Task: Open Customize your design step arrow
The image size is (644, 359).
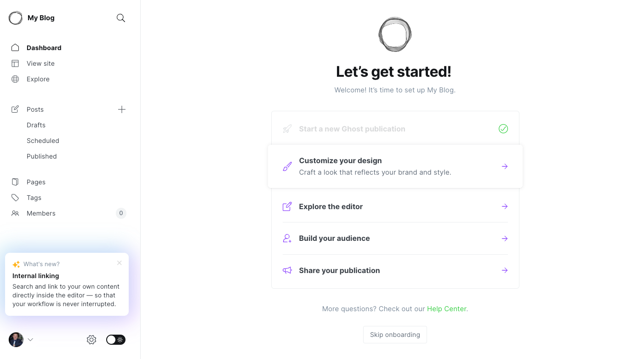Action: [x=504, y=166]
